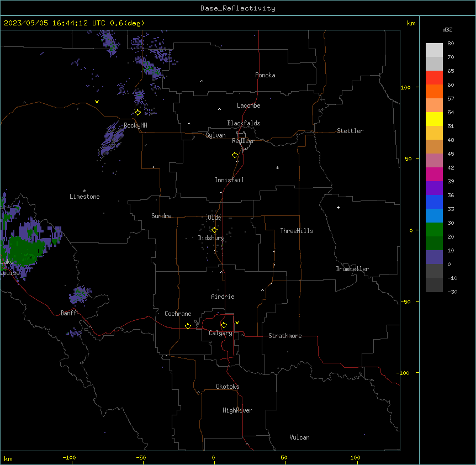The width and height of the screenshot is (476, 465).
Task: Select the HighRiver label
Action: [x=237, y=410]
